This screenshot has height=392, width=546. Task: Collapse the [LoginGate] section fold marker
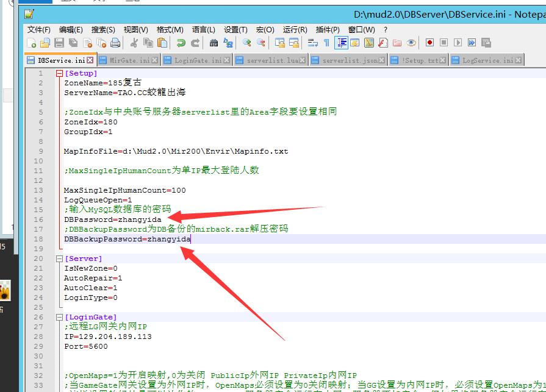click(59, 317)
